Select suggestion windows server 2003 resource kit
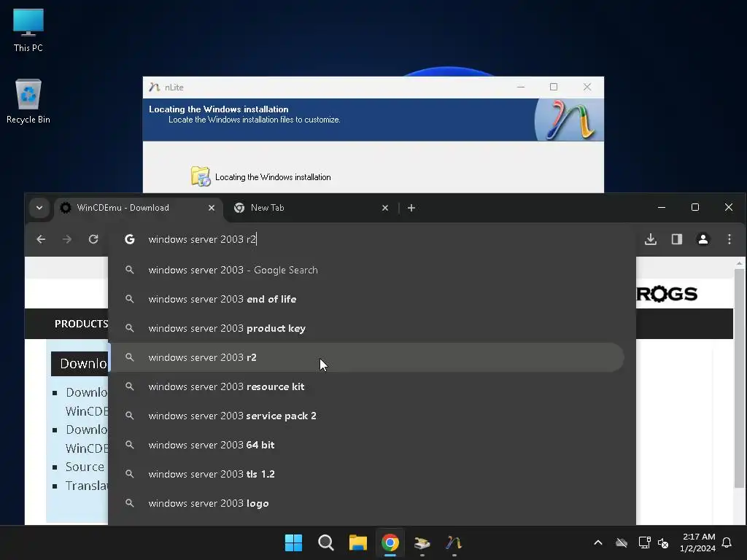747x560 pixels. [366, 386]
